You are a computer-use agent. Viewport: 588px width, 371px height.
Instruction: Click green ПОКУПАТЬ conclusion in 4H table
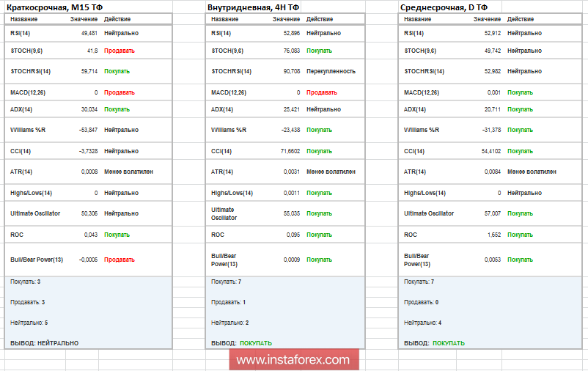coord(256,343)
